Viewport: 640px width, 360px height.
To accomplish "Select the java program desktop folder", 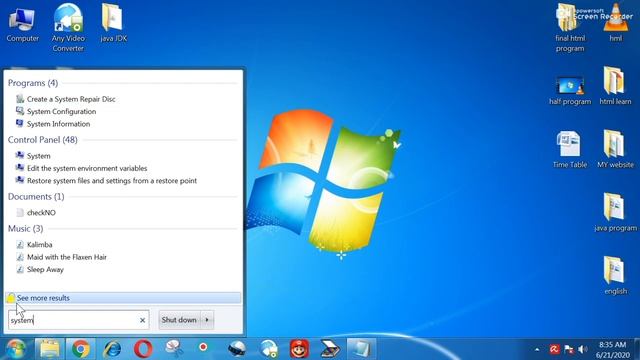I will pos(615,213).
